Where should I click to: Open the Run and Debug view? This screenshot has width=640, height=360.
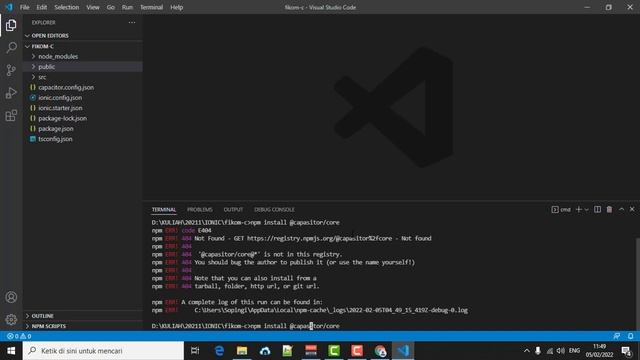pos(11,93)
